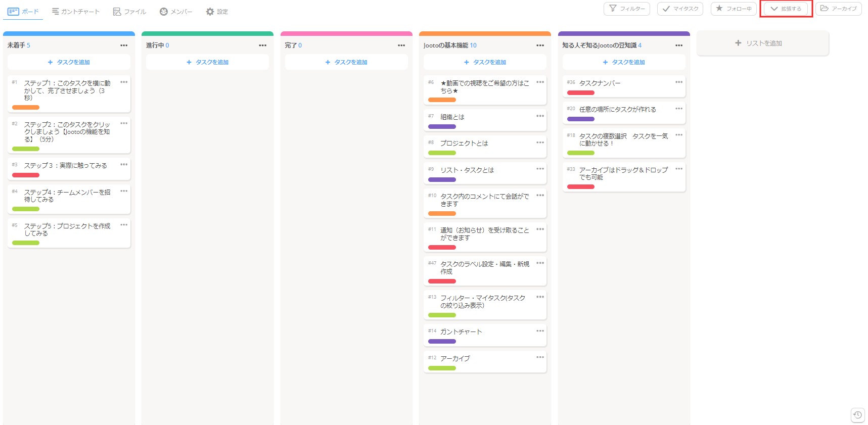Open three-dot menu on ★動画での視聴 card
868x425 pixels.
pos(540,82)
